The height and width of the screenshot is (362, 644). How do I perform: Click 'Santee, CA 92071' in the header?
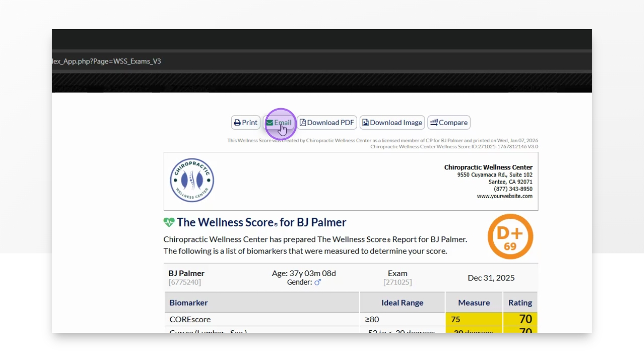point(511,182)
